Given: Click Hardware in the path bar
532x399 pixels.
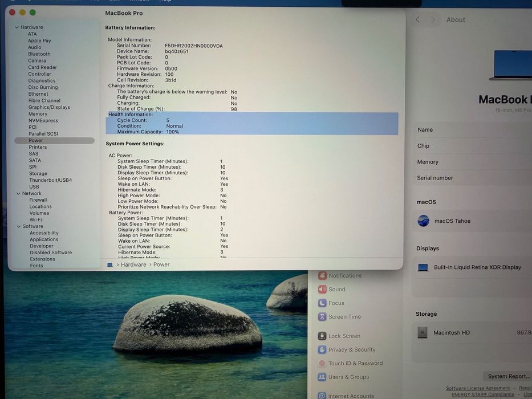Looking at the screenshot, I should [133, 264].
